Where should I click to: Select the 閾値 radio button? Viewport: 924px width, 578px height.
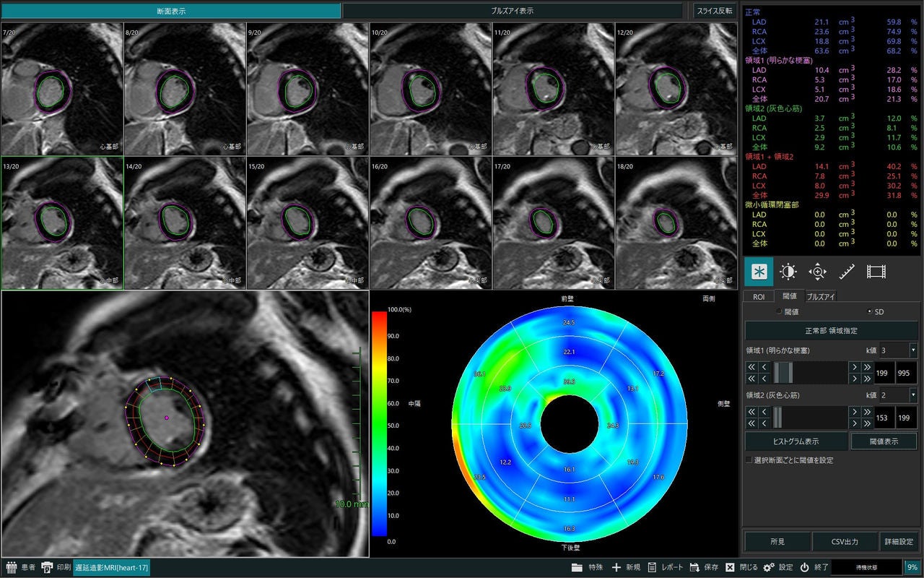[x=779, y=311]
